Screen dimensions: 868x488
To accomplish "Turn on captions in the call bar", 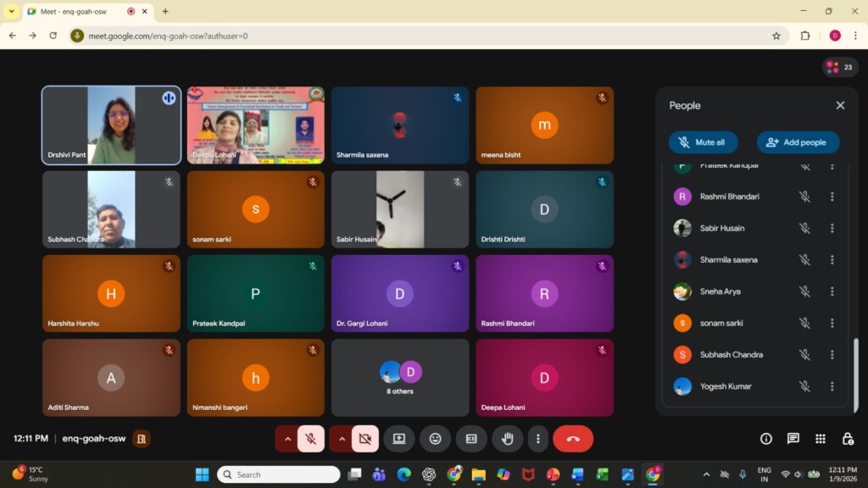I will click(x=471, y=439).
